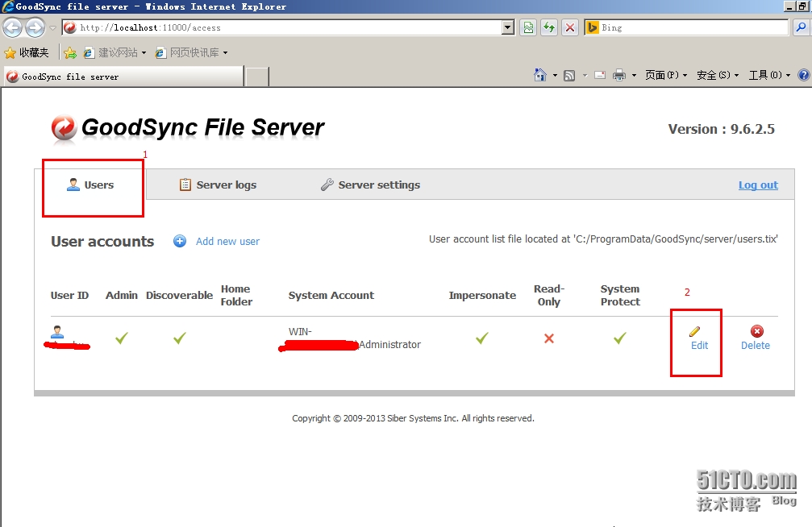Click the blue plus Add user icon
This screenshot has width=812, height=527.
(x=180, y=241)
